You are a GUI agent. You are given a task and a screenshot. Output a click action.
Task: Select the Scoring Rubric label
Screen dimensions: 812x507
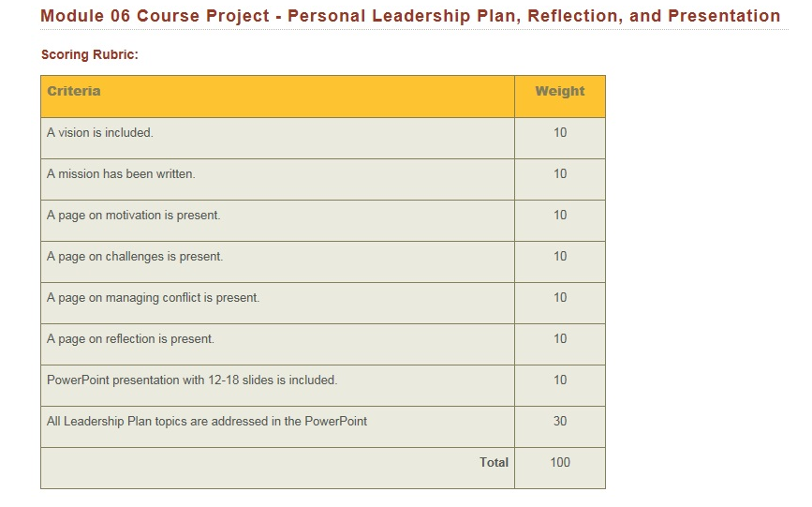(90, 54)
